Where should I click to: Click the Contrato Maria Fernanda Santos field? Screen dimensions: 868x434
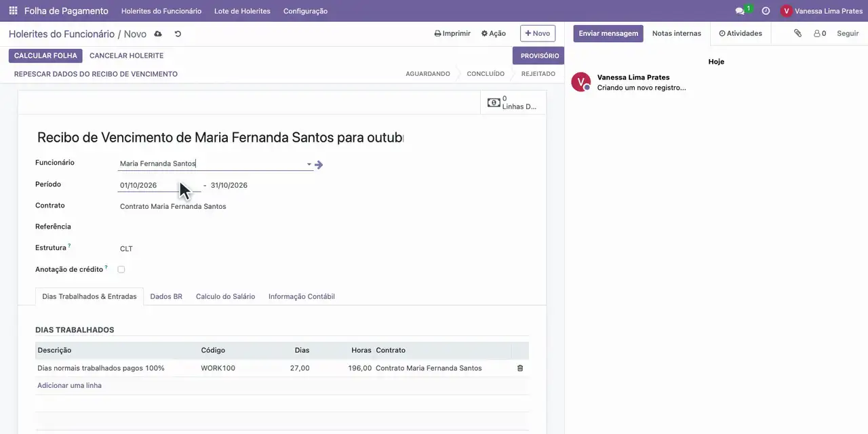[x=173, y=206]
